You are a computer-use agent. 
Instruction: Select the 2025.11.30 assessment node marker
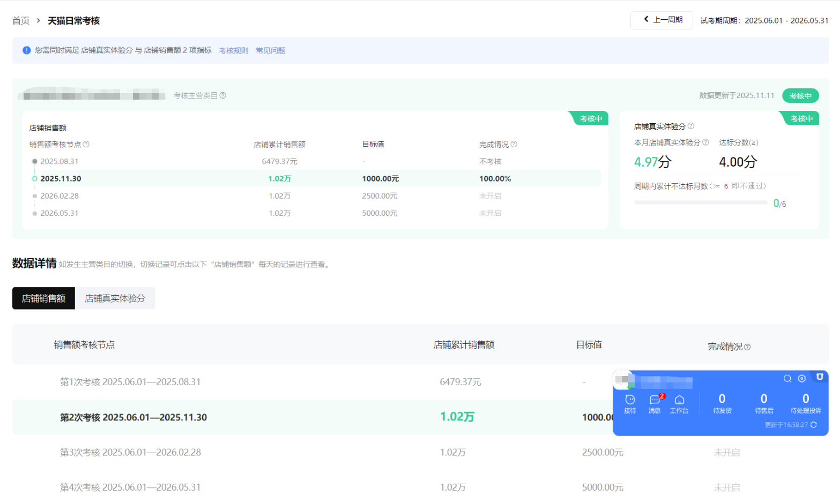pos(35,179)
